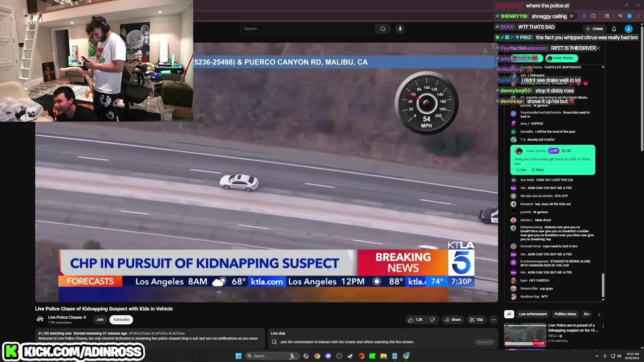644x362 pixels.
Task: Dislike the live stream video
Action: 432,320
